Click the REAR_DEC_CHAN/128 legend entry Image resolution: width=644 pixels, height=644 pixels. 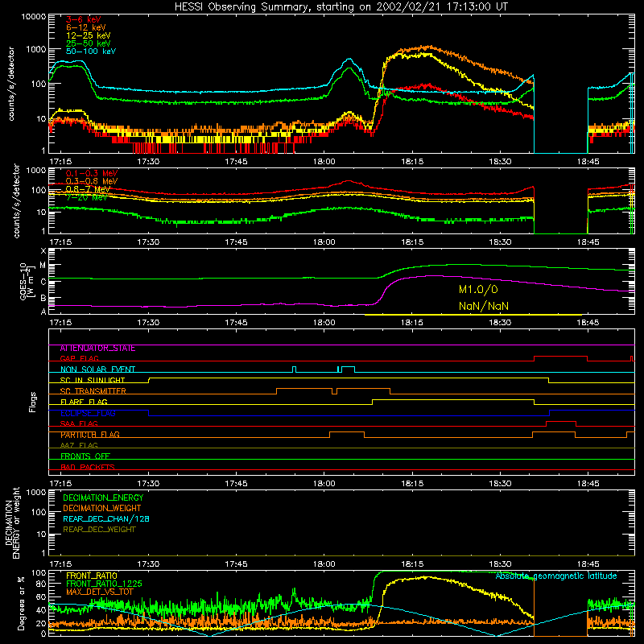click(x=106, y=519)
